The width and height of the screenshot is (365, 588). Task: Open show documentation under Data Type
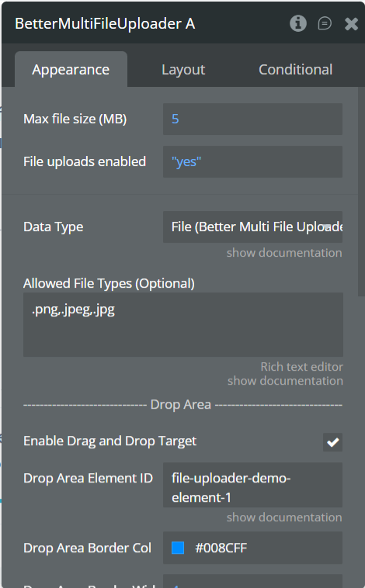click(x=284, y=253)
